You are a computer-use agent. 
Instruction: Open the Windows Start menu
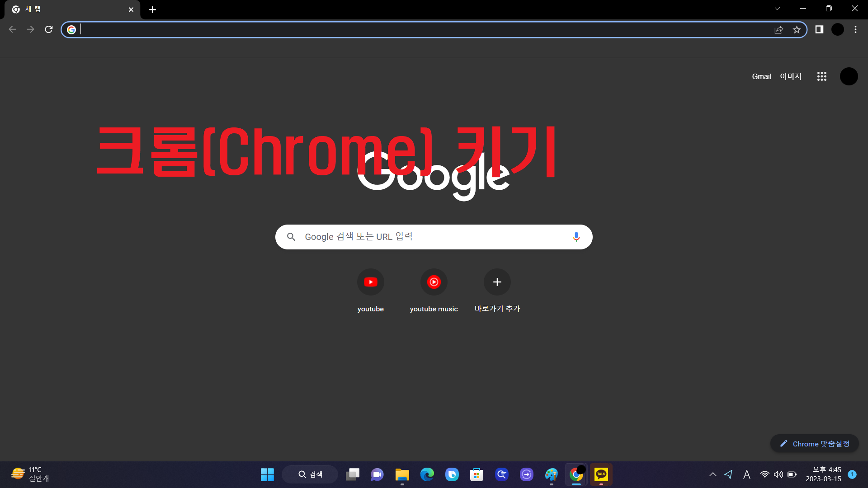267,474
